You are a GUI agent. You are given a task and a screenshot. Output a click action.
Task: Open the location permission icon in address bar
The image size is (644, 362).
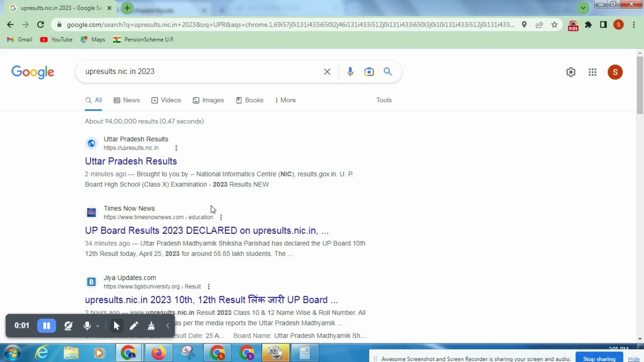[524, 24]
